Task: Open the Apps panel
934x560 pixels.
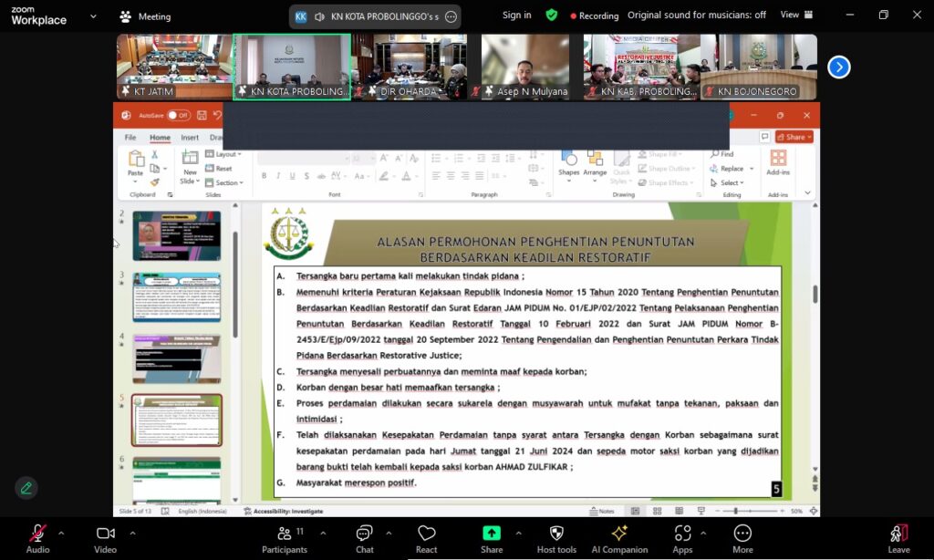Action: [682, 533]
